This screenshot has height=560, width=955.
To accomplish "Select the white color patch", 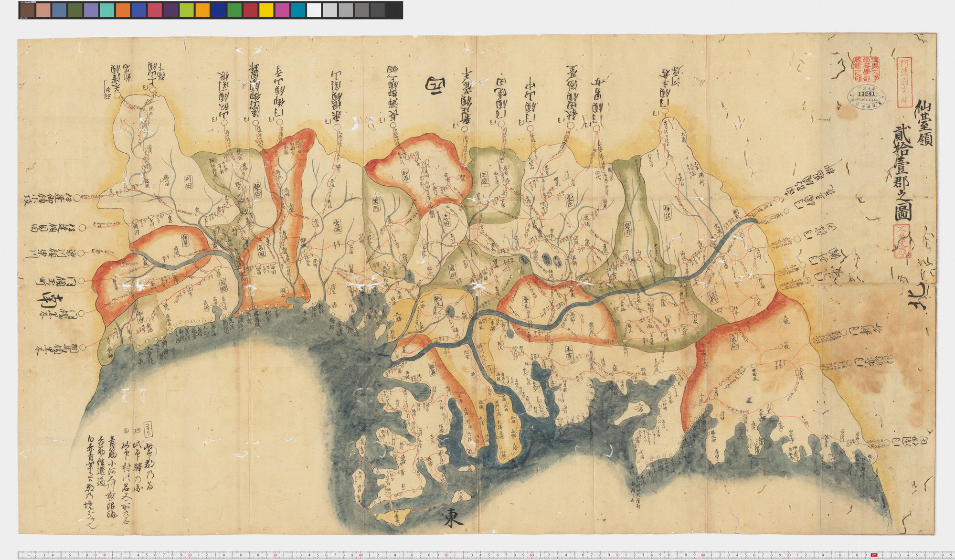I will (314, 10).
